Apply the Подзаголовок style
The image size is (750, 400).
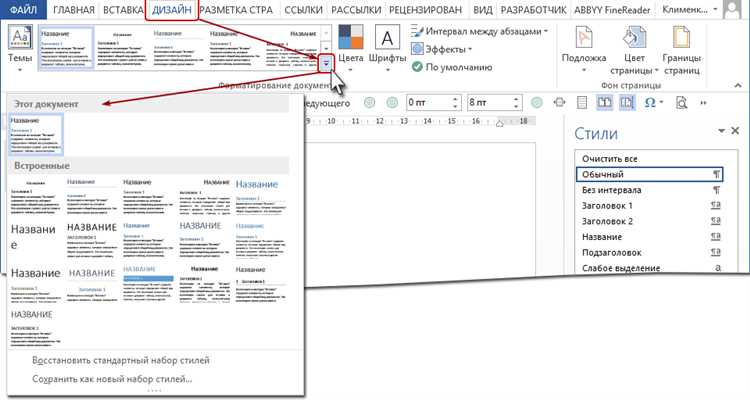(651, 253)
